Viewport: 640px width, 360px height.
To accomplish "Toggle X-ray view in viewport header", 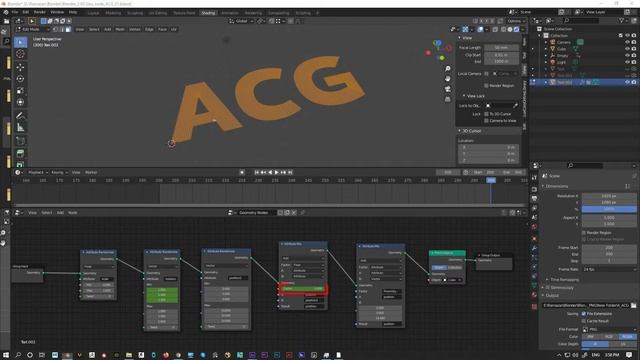I will (495, 29).
